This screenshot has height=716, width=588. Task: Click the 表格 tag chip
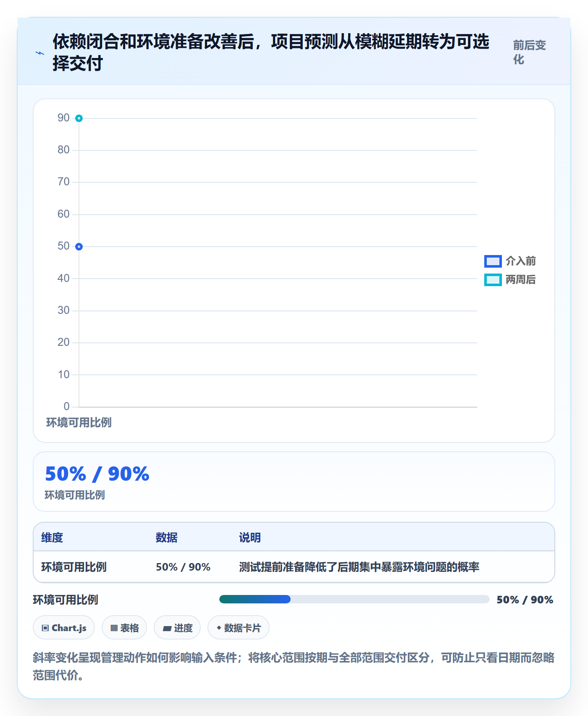click(x=124, y=628)
